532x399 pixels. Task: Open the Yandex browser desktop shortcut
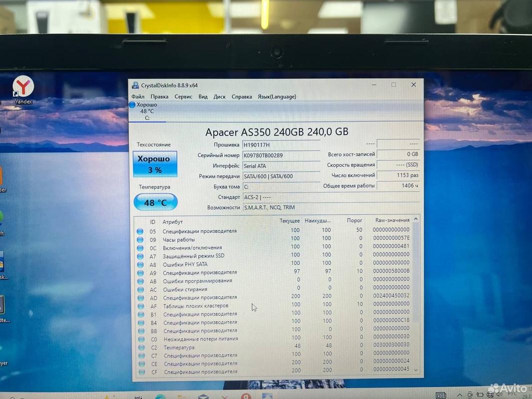23,87
